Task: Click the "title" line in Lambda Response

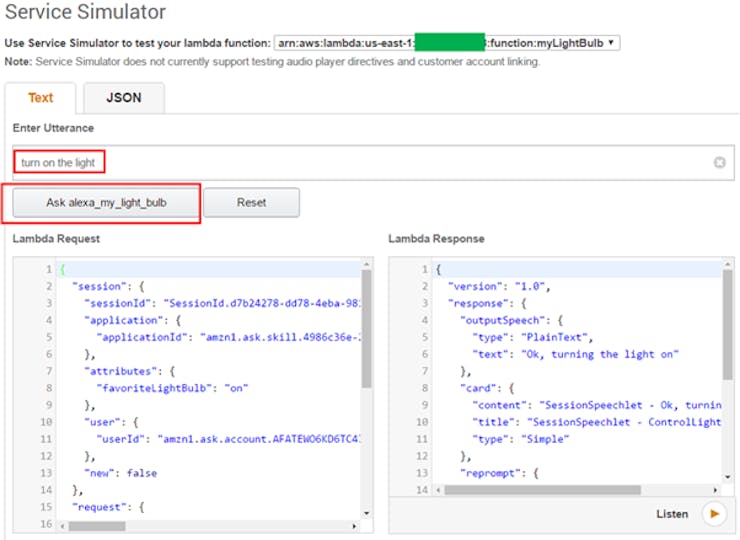Action: (x=597, y=422)
